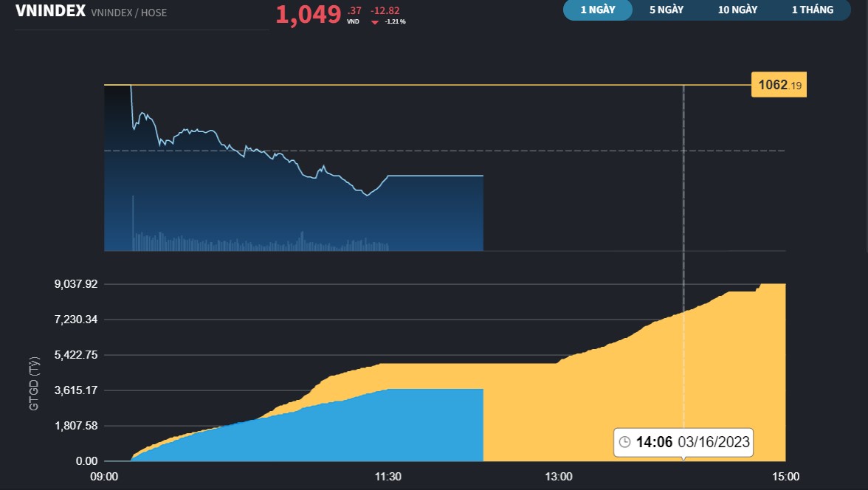Click the yellow 1062.19 price label
Screen dimensions: 868x490
[x=778, y=84]
